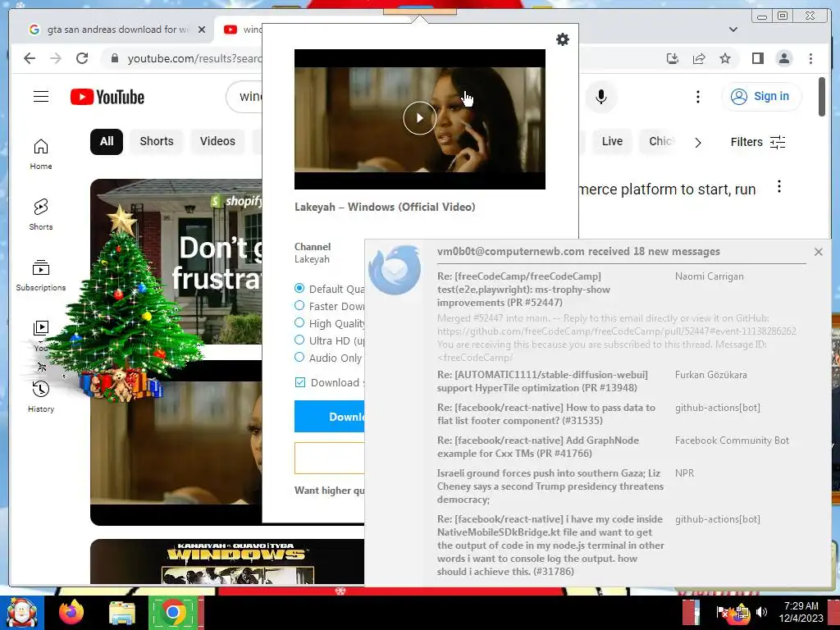
Task: Click the YouTube Sign in button
Action: 761,97
